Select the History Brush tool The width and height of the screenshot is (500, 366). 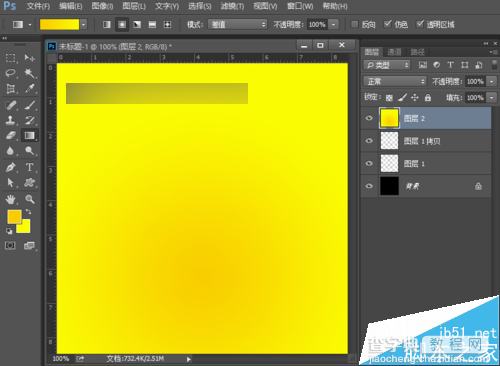(30, 120)
